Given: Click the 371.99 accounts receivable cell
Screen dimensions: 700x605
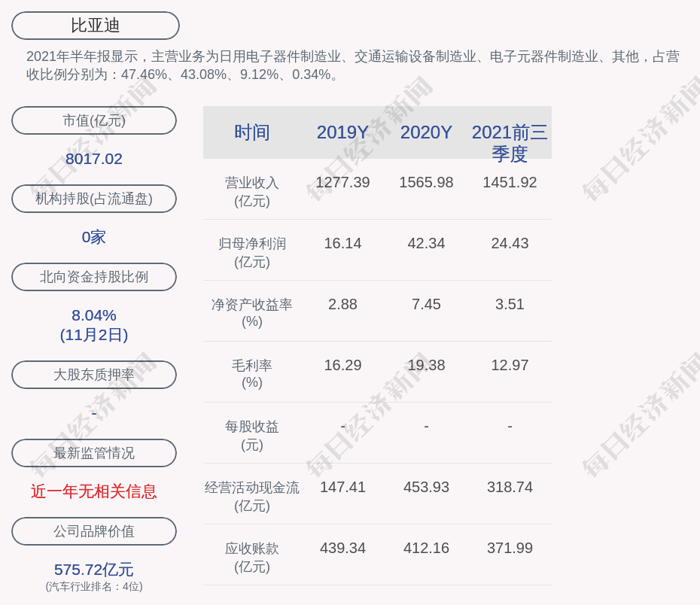Looking at the screenshot, I should pyautogui.click(x=510, y=548).
